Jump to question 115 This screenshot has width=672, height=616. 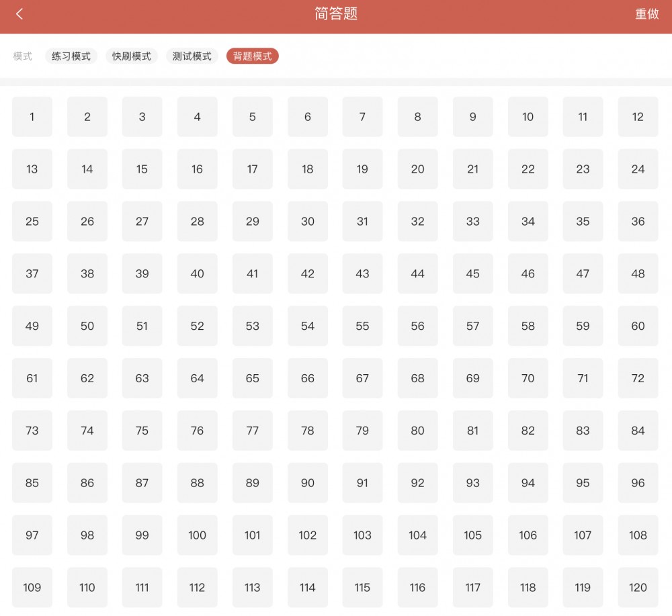[363, 587]
